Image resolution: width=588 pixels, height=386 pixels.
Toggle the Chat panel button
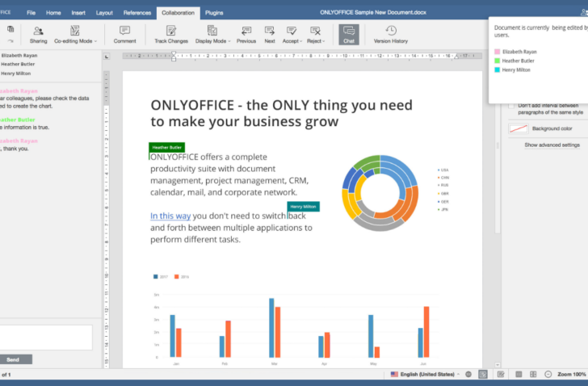coord(349,35)
